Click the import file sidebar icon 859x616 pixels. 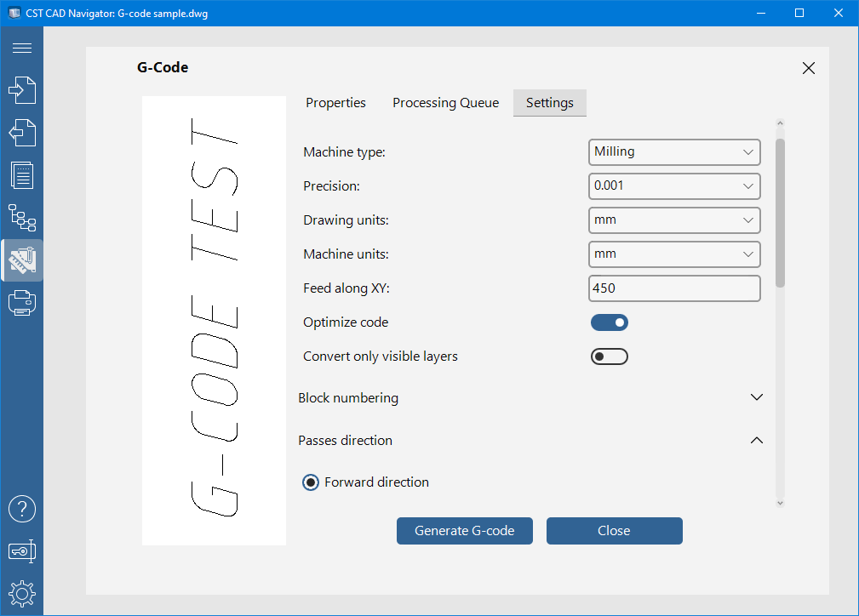click(22, 90)
